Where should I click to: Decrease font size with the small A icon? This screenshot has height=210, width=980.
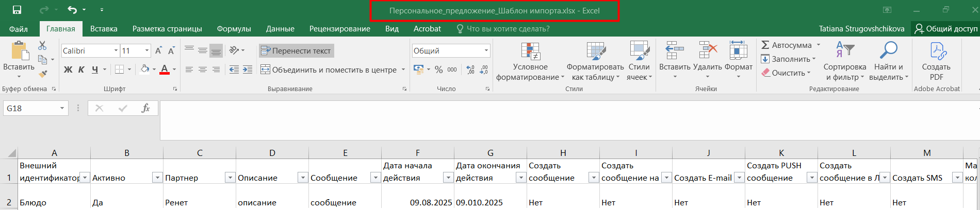coord(171,50)
